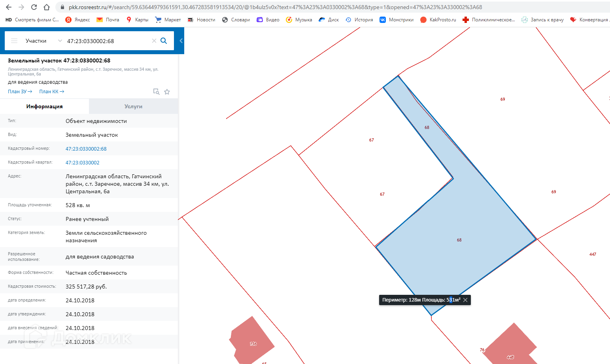This screenshot has height=364, width=610.
Task: Select the Объект недвижимости type value
Action: 96,121
